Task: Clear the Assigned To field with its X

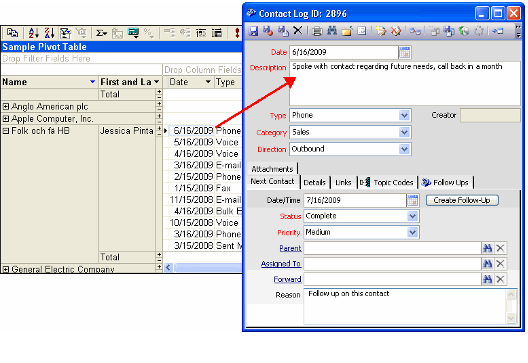Action: pos(500,264)
